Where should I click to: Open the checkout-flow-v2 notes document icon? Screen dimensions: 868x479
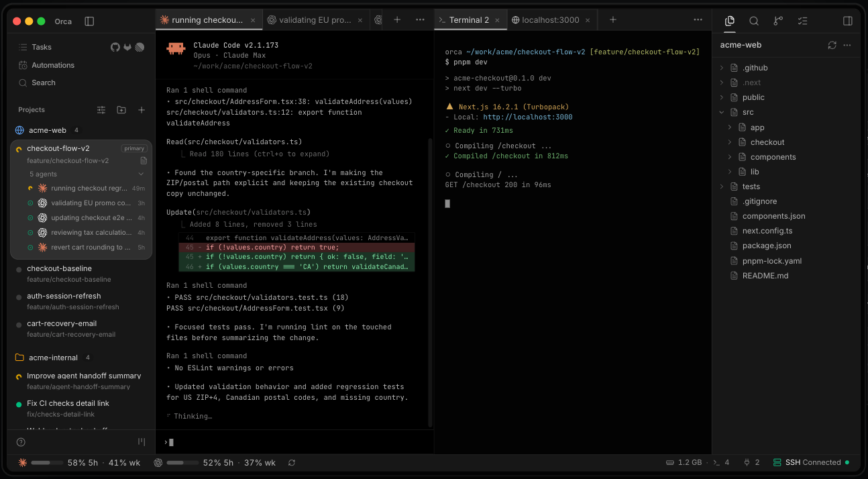coord(144,161)
